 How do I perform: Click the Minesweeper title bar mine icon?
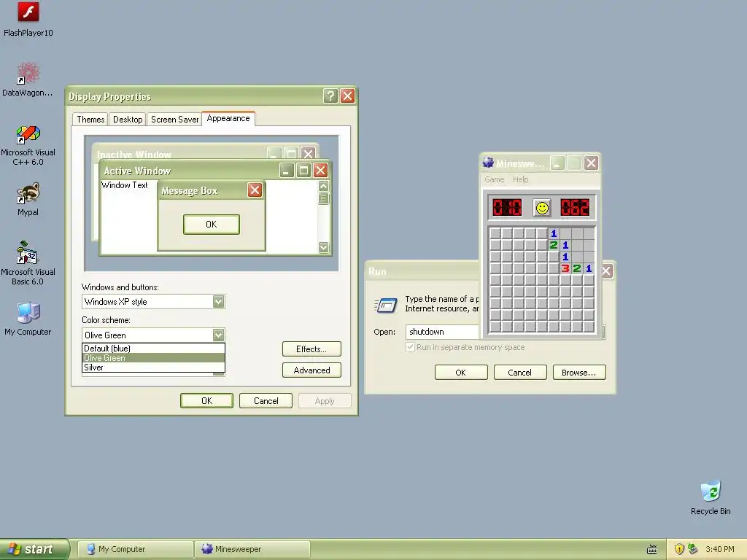[x=487, y=163]
